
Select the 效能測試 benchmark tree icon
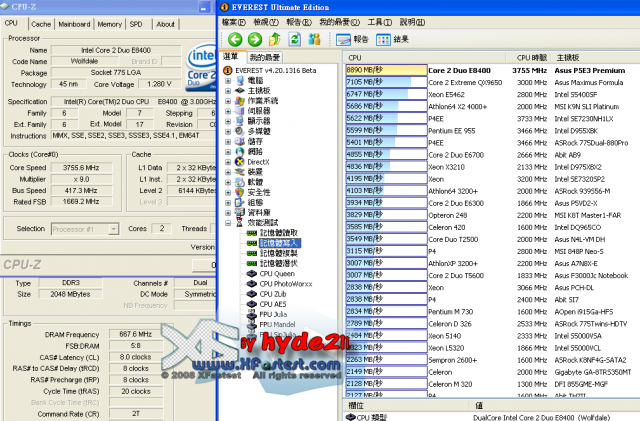pyautogui.click(x=240, y=223)
